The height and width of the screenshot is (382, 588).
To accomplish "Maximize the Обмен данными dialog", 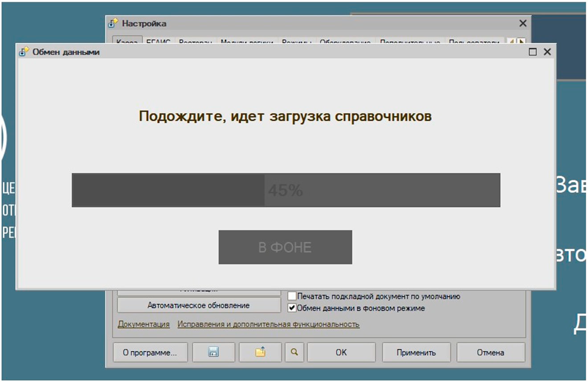I will coord(533,52).
